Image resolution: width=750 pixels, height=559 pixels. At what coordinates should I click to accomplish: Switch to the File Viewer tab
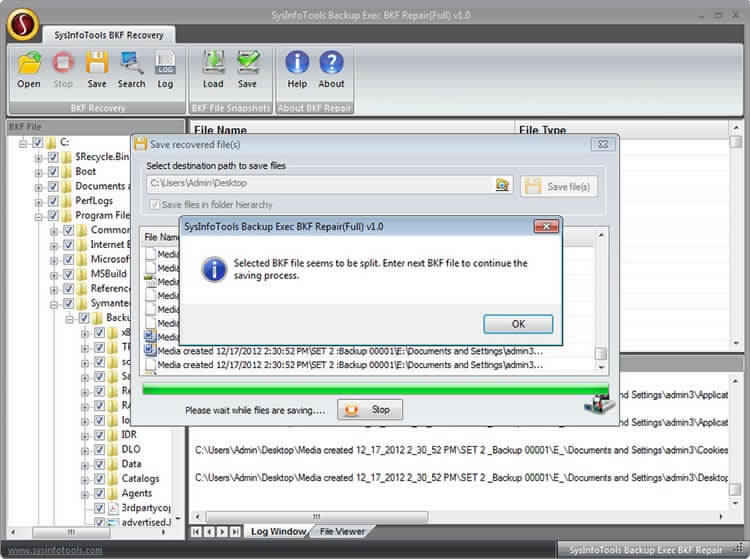(x=342, y=532)
